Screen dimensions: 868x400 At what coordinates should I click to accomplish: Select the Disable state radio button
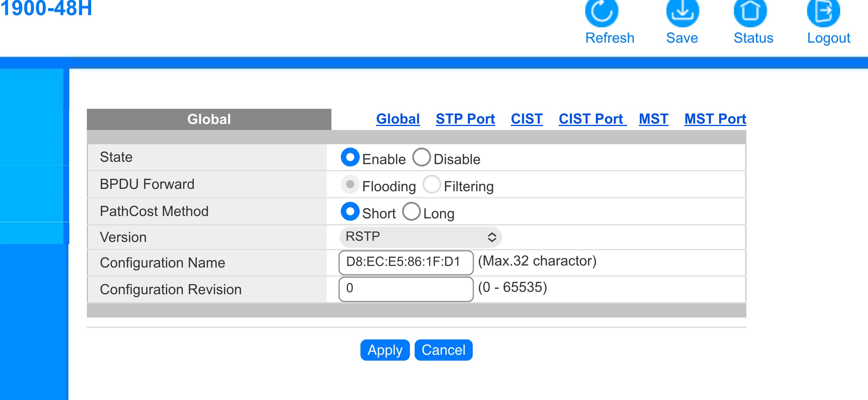point(421,157)
